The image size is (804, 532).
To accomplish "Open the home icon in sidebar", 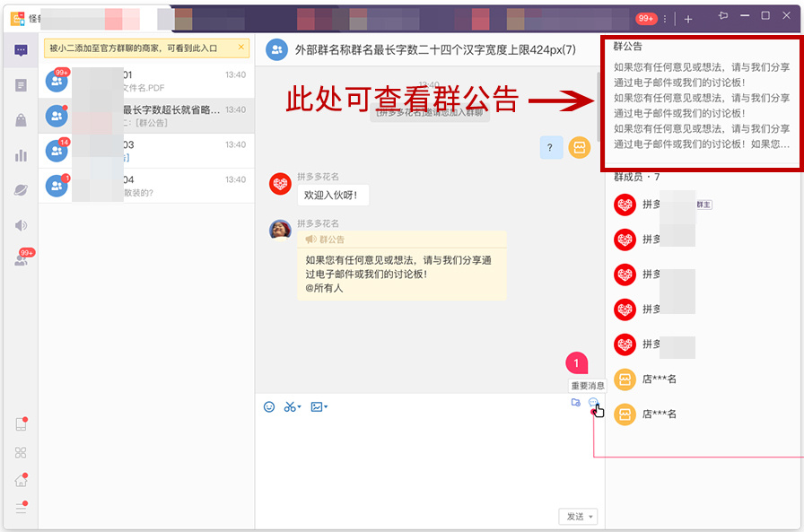I will pyautogui.click(x=21, y=480).
